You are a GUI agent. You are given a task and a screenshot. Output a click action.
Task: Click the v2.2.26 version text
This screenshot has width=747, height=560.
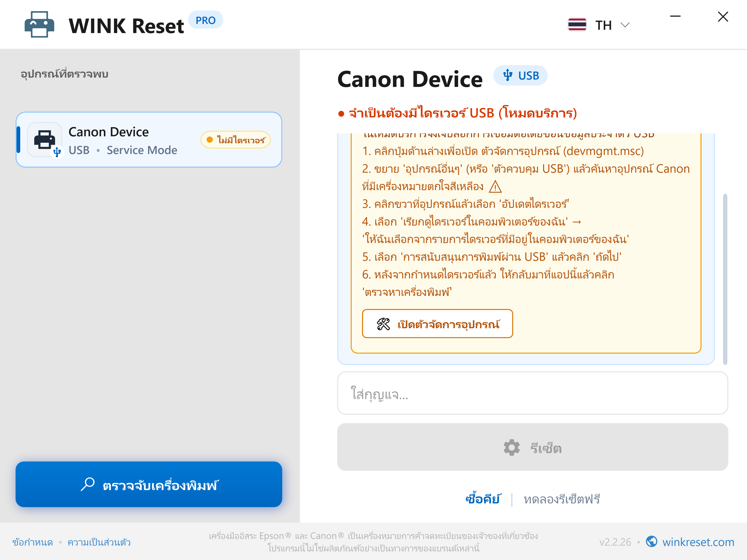pos(615,542)
